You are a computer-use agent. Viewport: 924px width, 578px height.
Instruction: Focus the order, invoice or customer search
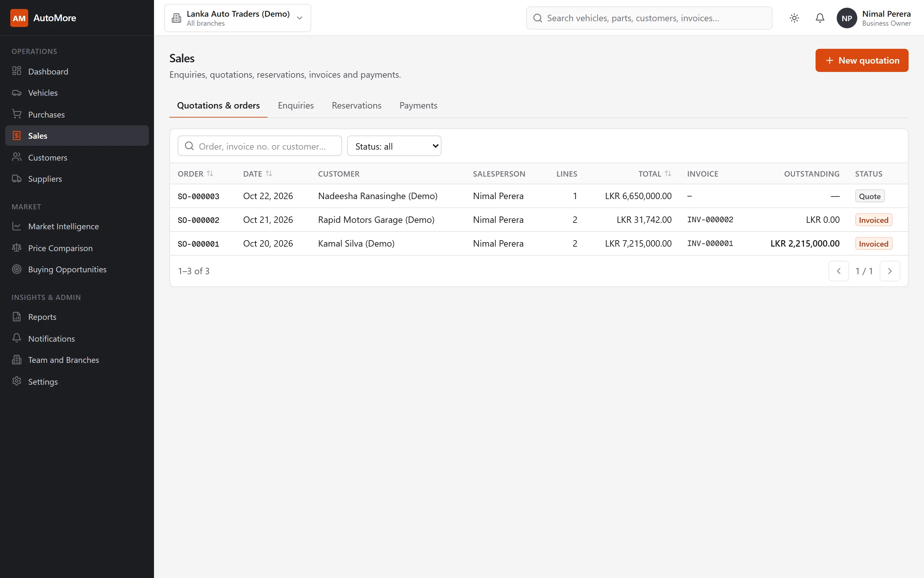pos(260,146)
